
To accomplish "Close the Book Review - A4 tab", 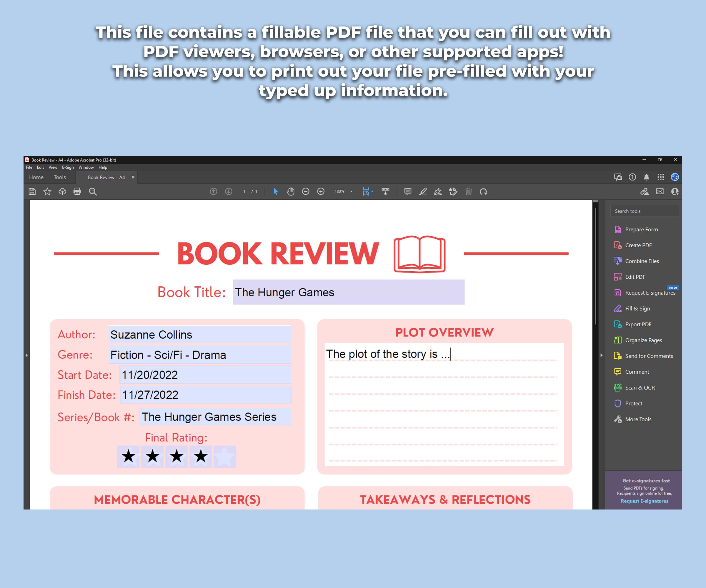I will 133,177.
